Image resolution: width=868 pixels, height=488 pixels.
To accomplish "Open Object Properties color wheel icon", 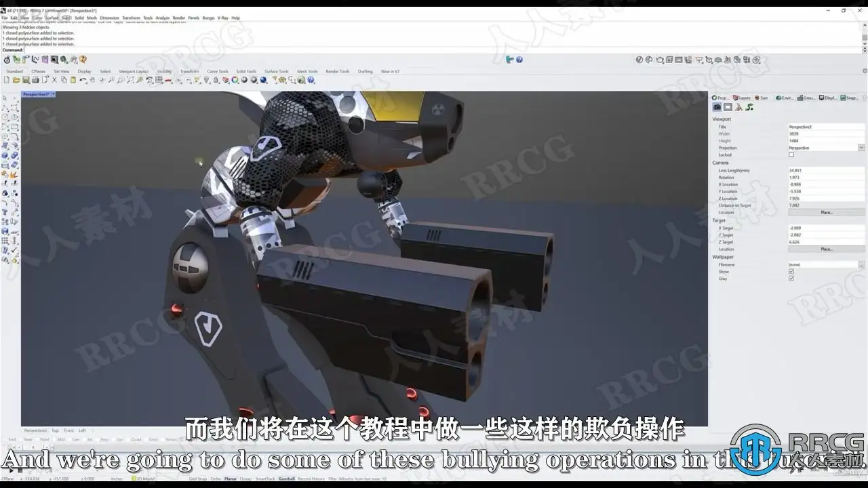I will [x=235, y=80].
